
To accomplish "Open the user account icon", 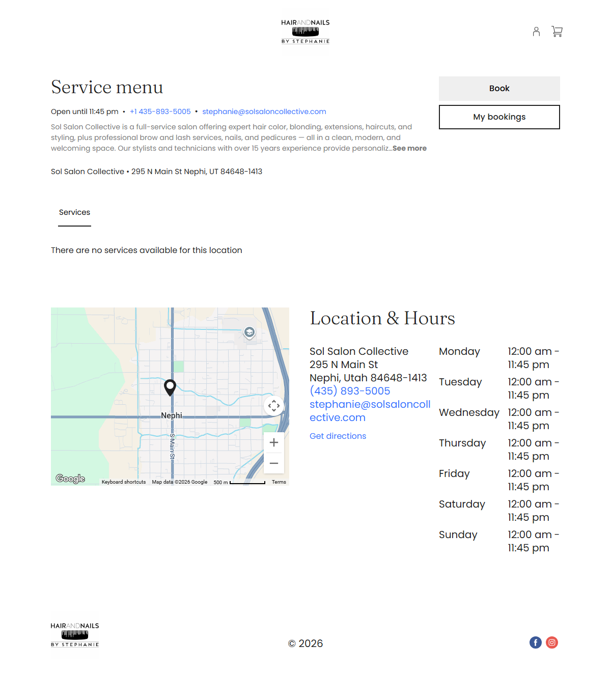I will pos(536,32).
